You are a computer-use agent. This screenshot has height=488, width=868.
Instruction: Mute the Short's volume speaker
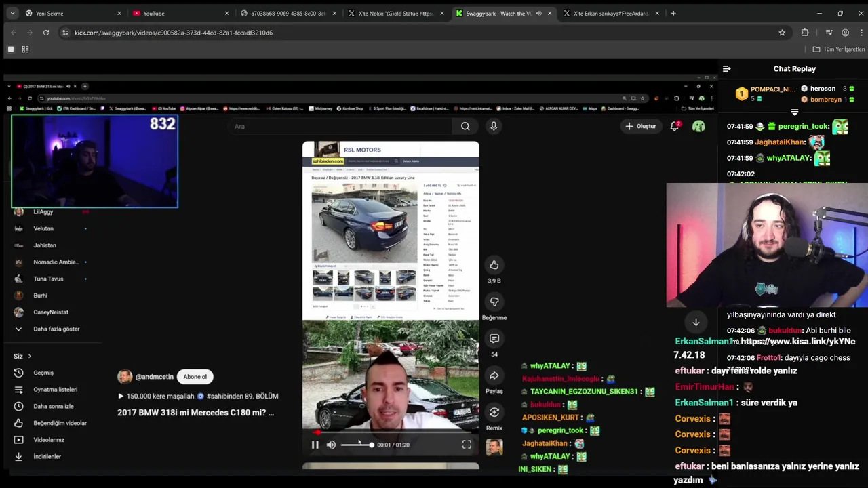[x=331, y=445]
